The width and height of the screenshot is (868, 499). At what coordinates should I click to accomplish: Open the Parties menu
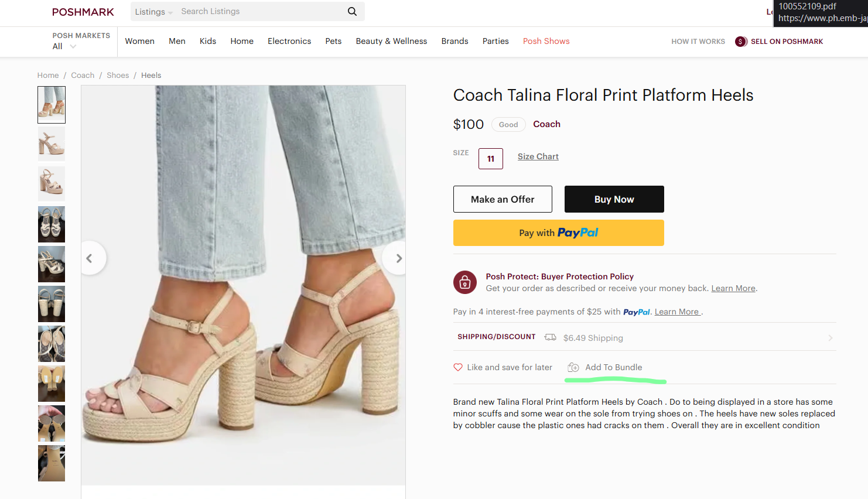pos(495,41)
